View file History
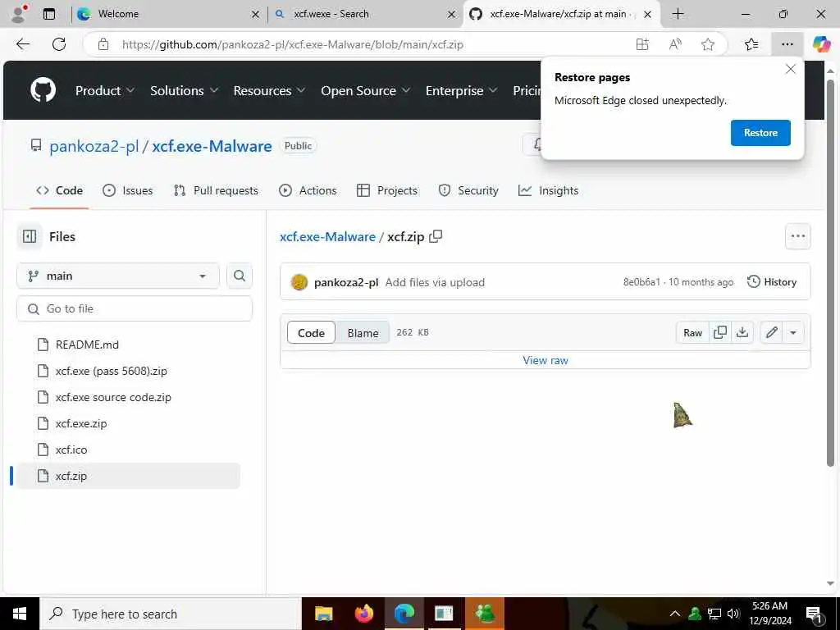Image resolution: width=840 pixels, height=630 pixels. point(771,282)
